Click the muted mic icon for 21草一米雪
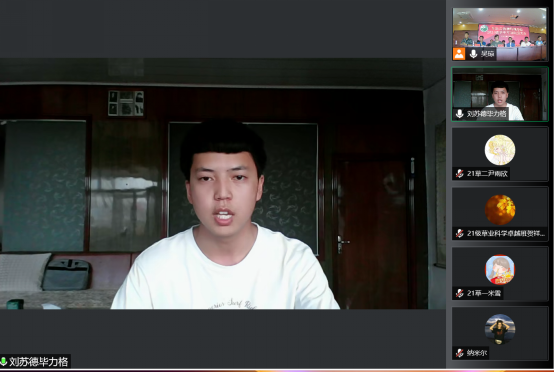 (459, 293)
